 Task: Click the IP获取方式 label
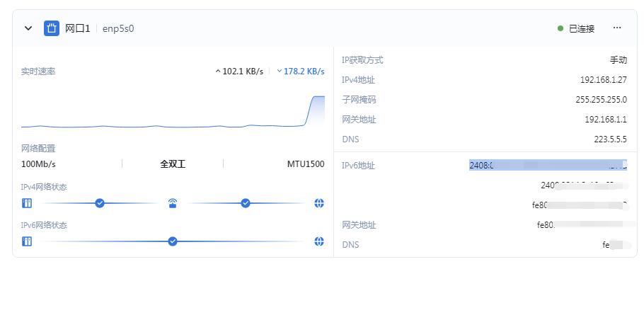[362, 60]
